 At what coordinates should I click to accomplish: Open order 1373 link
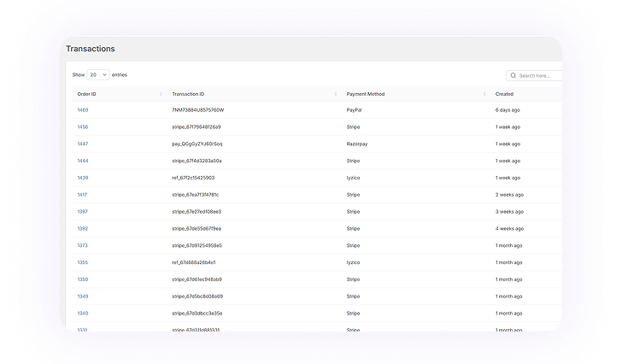pos(83,245)
